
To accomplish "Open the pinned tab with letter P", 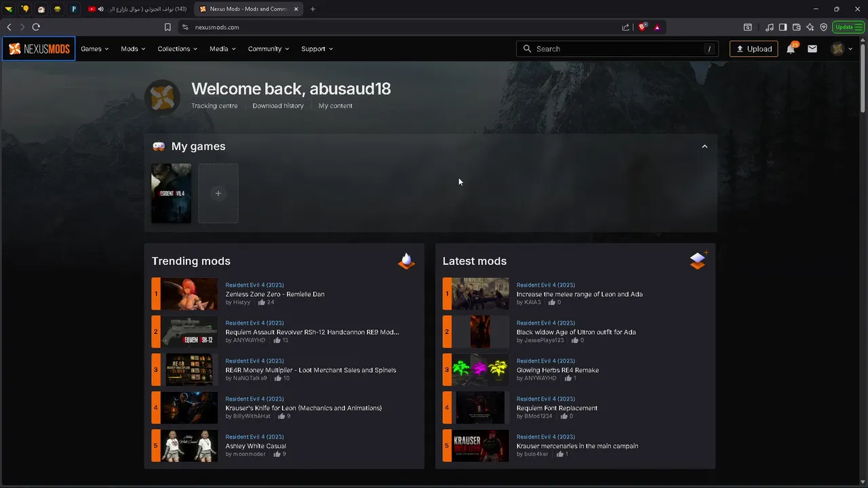I will point(74,9).
